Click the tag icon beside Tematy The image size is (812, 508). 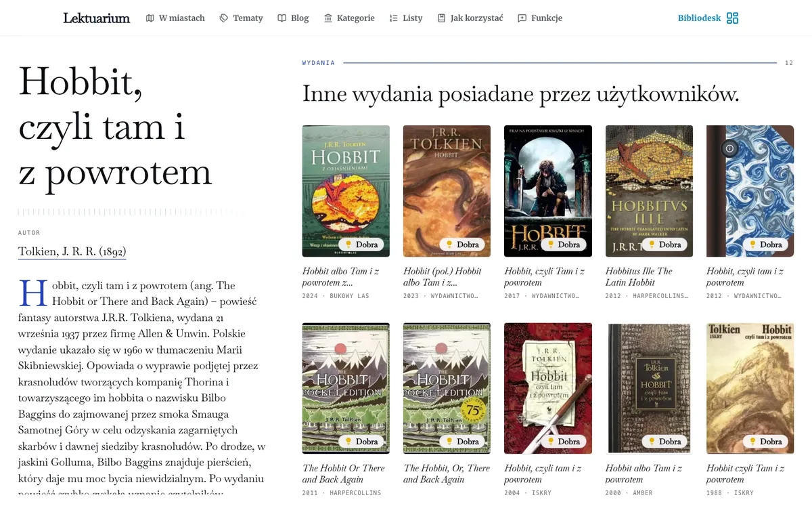pos(224,18)
